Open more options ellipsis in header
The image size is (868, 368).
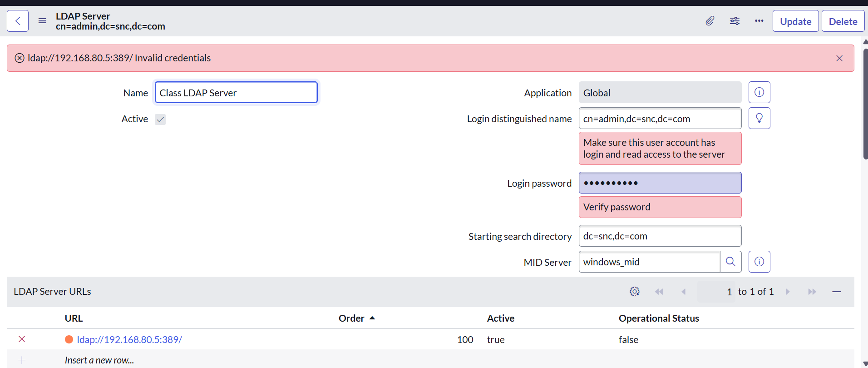click(759, 21)
